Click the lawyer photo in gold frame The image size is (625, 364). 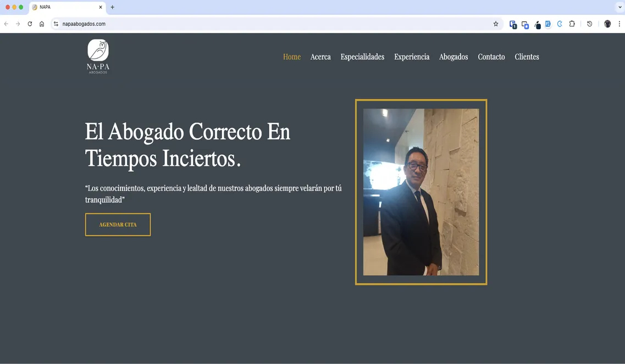421,192
